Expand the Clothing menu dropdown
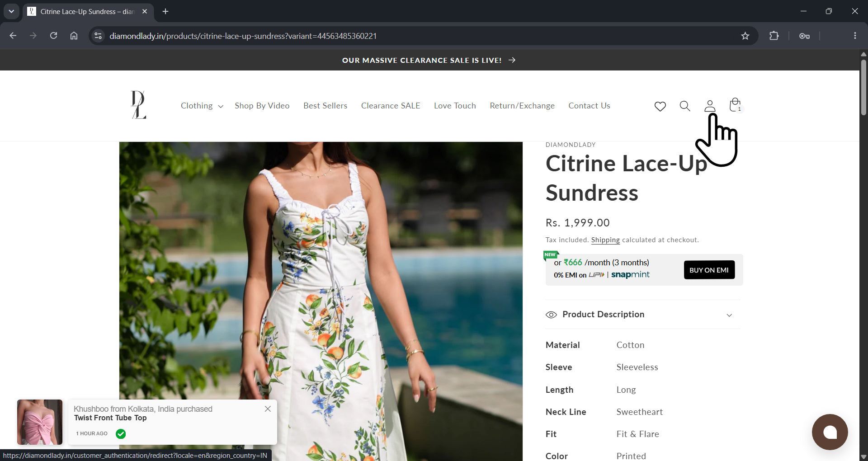The image size is (868, 461). click(x=202, y=106)
